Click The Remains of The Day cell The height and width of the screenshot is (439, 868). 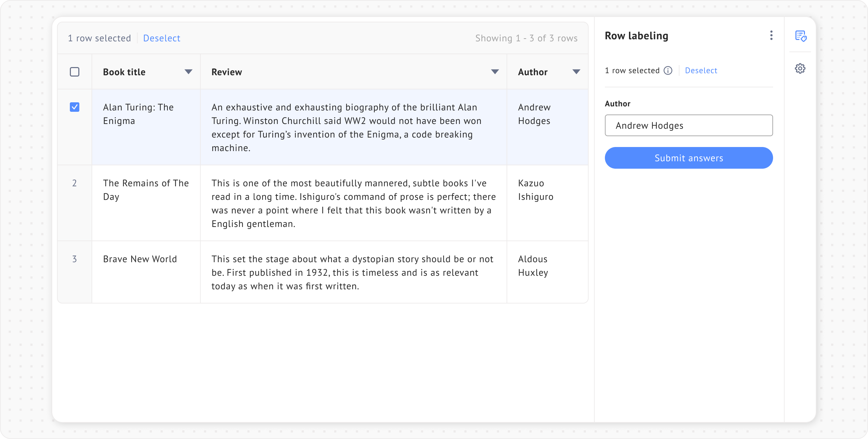point(146,190)
